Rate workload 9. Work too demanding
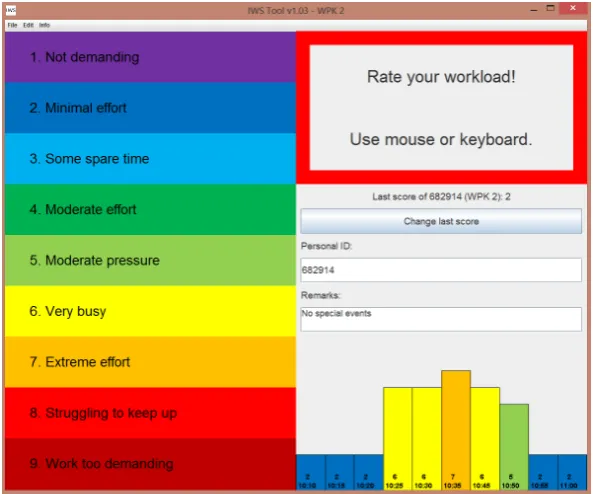593x494 pixels. (x=150, y=464)
